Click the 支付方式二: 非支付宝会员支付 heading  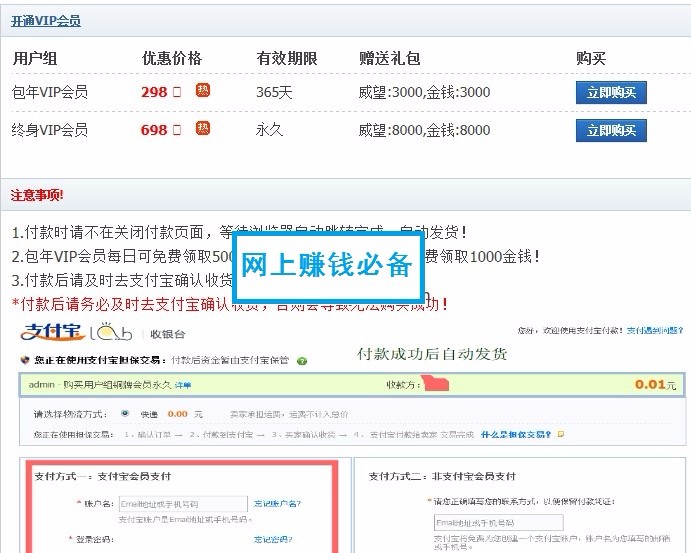coord(442,476)
